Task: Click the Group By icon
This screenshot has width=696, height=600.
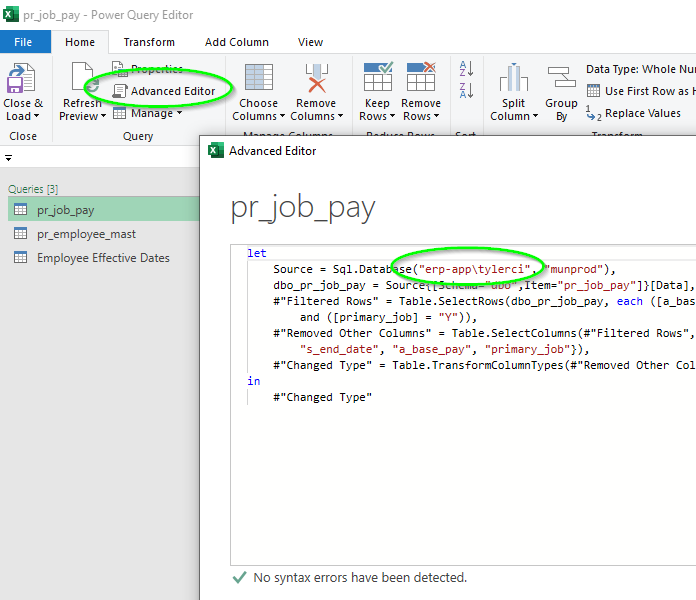Action: click(562, 77)
